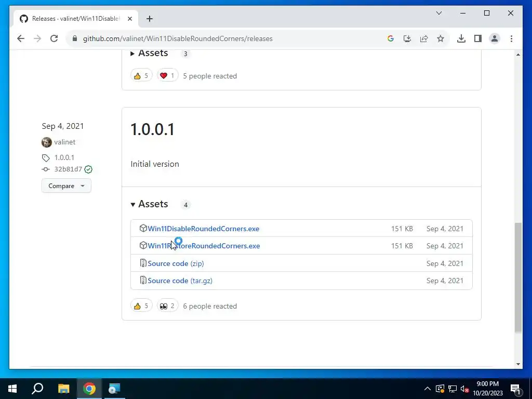Expand the collapsed Assets 3 section
532x399 pixels.
coord(149,54)
